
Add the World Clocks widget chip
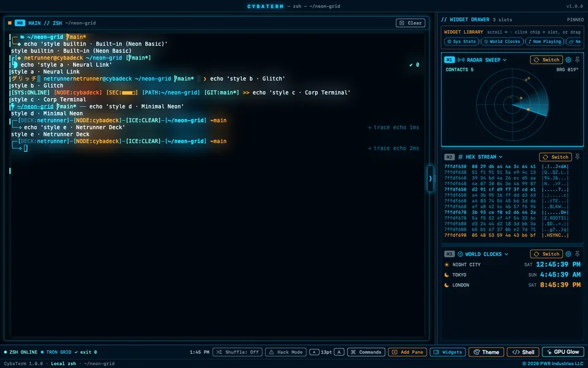pos(502,42)
